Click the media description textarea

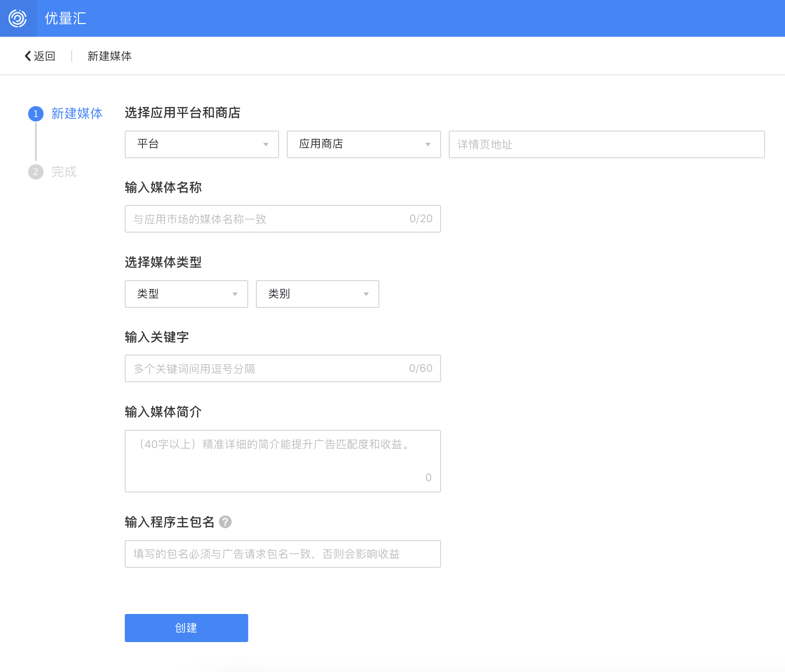tap(283, 461)
